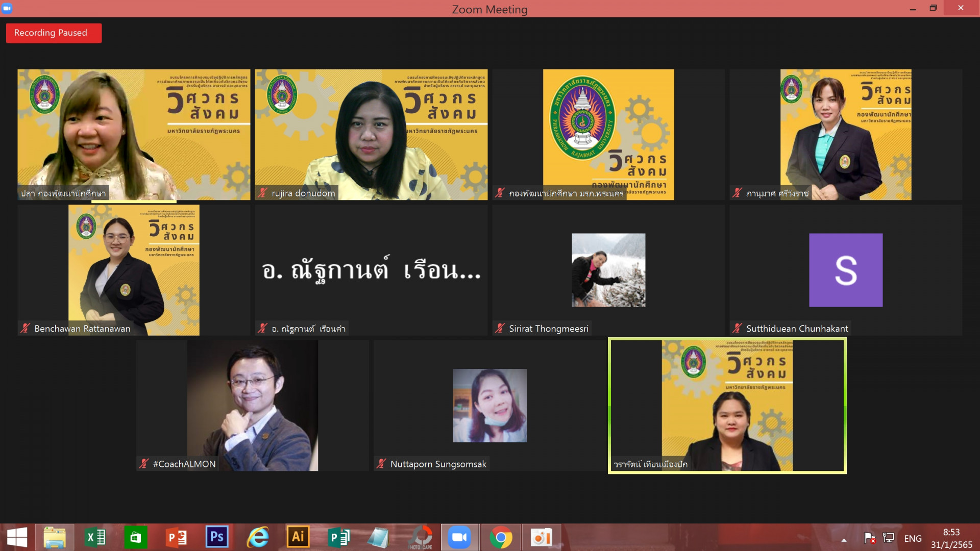Viewport: 980px width, 551px height.
Task: Close the Zoom Meeting window
Action: (961, 8)
